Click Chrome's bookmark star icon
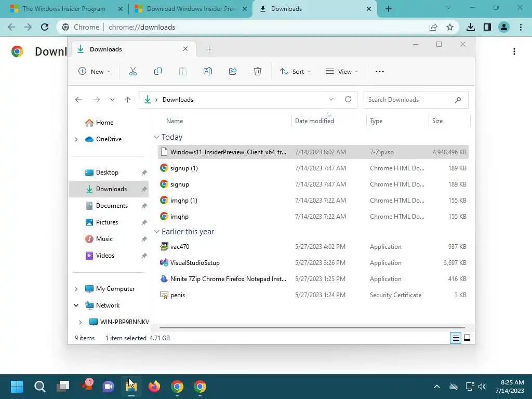The image size is (532, 399). tap(450, 27)
